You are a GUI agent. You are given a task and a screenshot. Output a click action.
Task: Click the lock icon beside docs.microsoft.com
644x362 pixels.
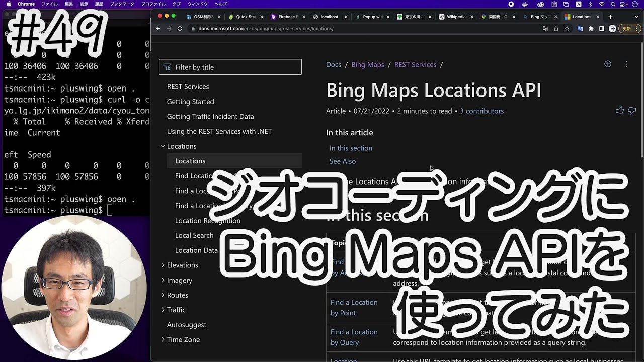(x=193, y=29)
